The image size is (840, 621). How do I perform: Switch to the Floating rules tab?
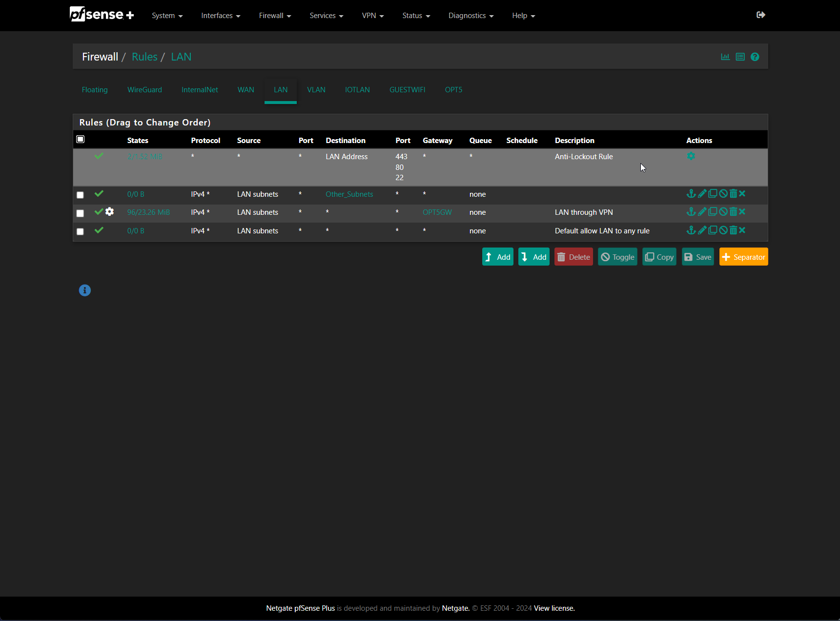click(x=95, y=90)
